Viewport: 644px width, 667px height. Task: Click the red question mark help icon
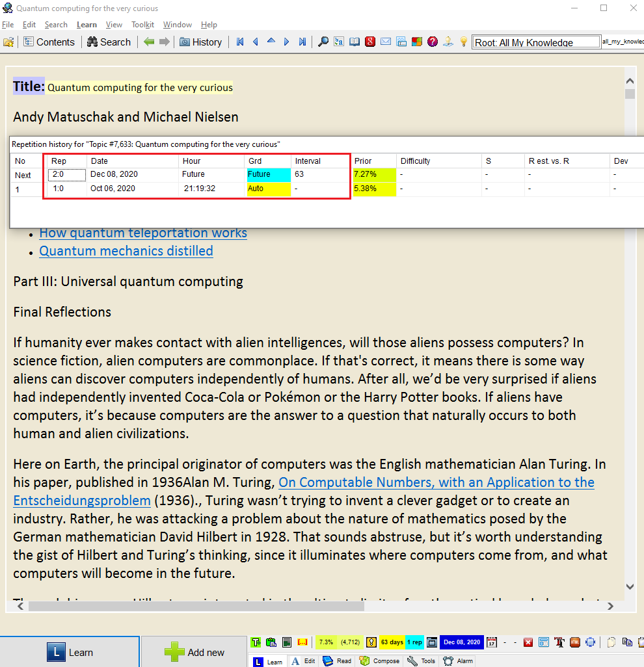pyautogui.click(x=433, y=42)
